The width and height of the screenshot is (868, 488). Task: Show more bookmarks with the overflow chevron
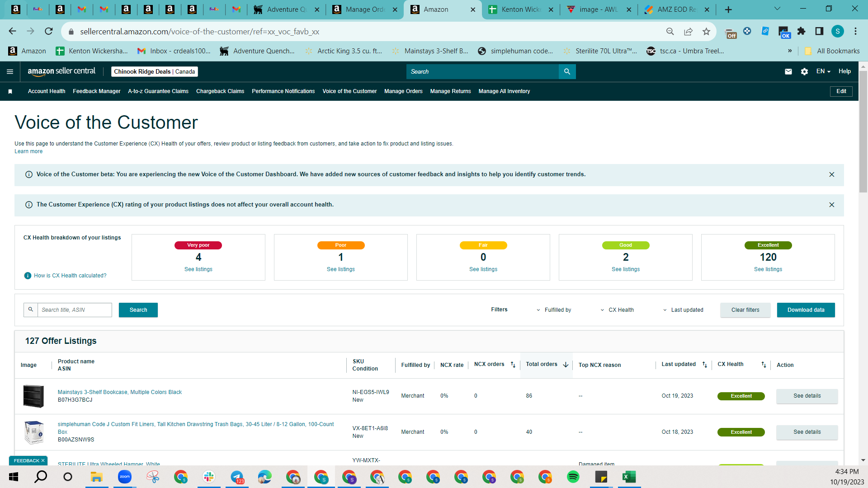pyautogui.click(x=790, y=51)
